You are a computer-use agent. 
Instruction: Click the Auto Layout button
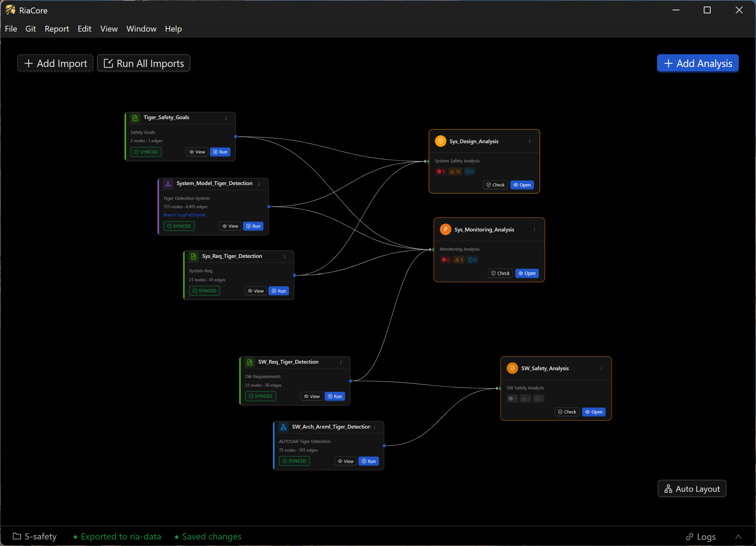[692, 489]
